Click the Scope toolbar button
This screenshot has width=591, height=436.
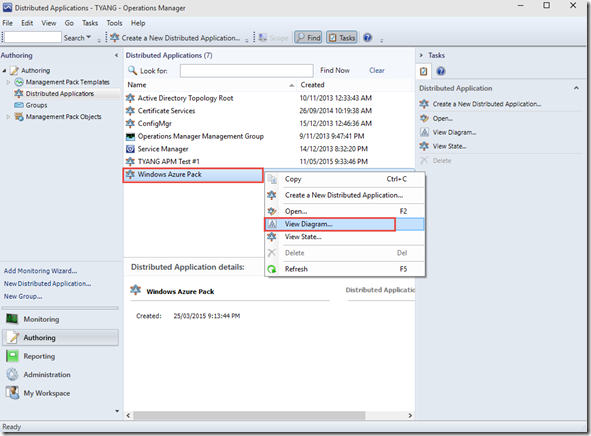[x=274, y=38]
